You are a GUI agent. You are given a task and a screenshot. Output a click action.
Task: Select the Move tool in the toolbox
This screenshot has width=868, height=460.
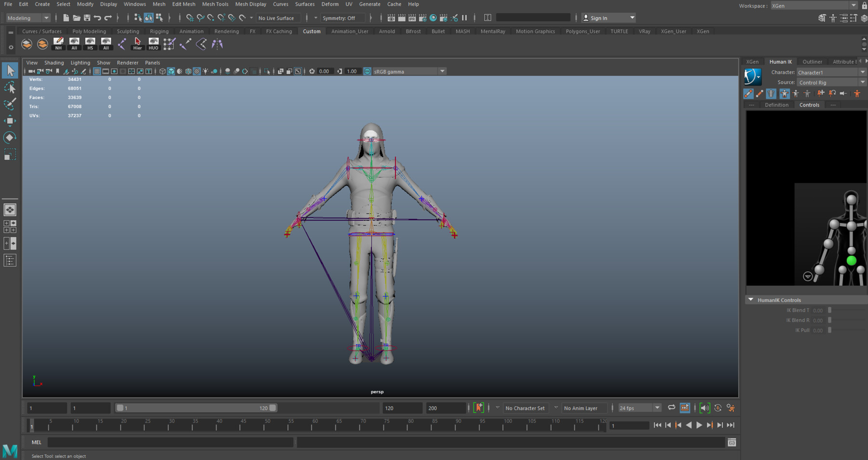[10, 121]
